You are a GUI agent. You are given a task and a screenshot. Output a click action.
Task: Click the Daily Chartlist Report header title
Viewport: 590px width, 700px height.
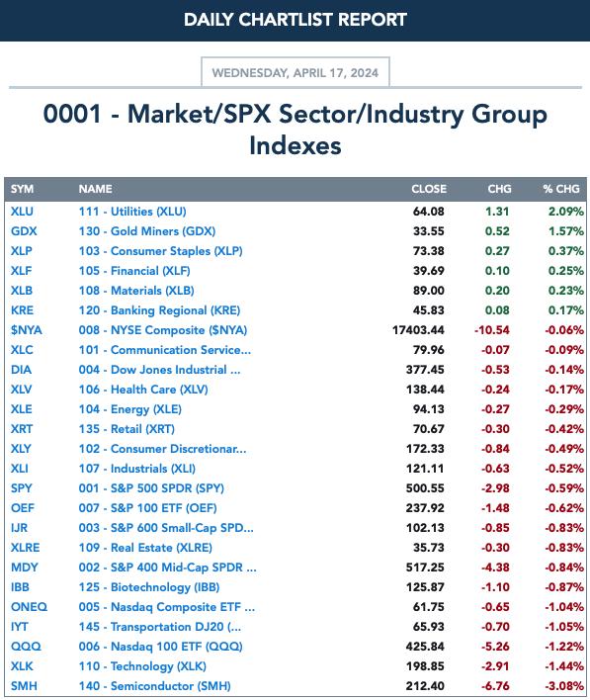[295, 20]
